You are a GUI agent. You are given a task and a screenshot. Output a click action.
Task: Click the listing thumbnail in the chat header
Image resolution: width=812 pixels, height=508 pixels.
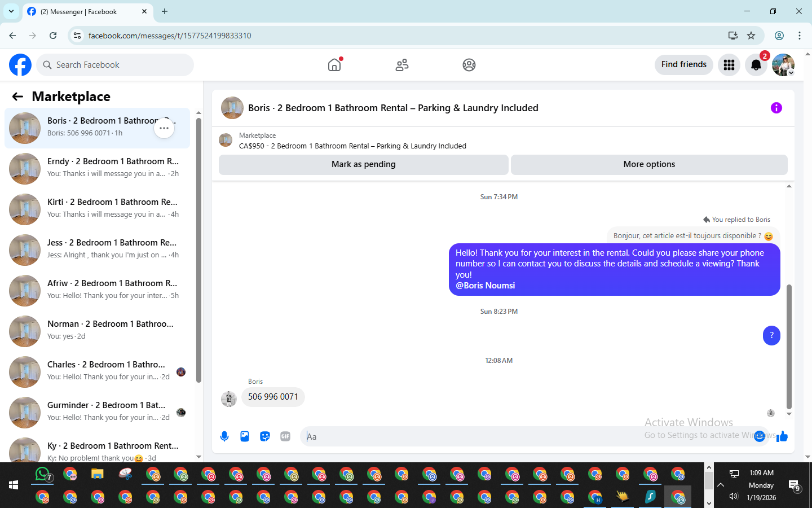click(232, 108)
